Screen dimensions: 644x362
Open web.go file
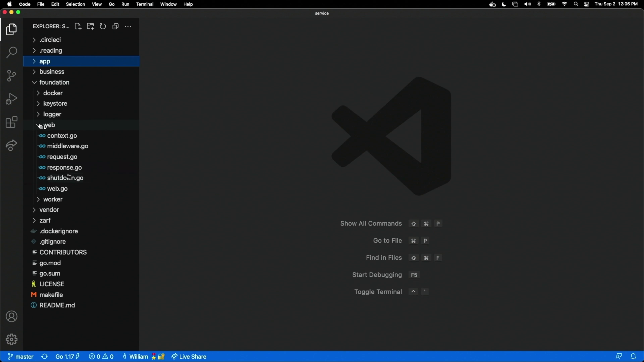81,189
